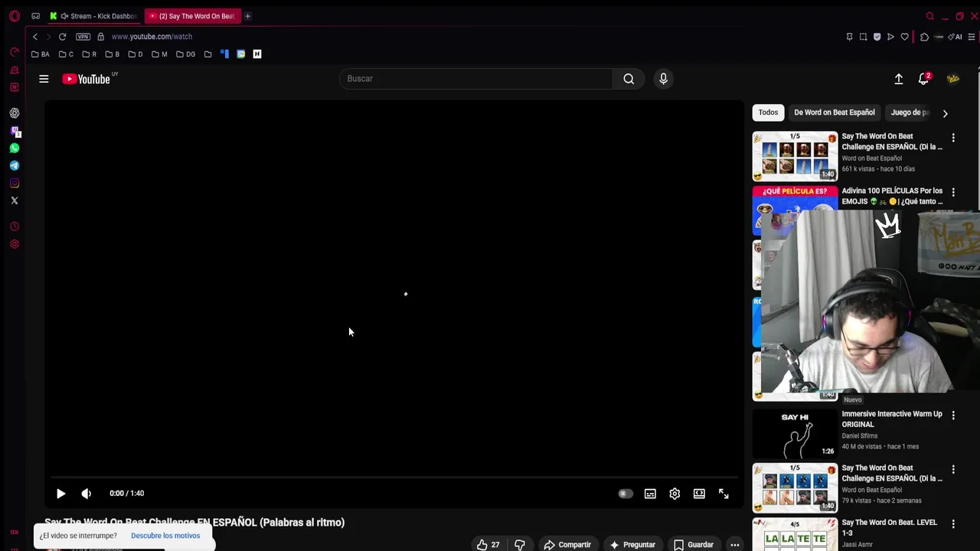The width and height of the screenshot is (980, 551).
Task: Go back in browser history
Action: point(34,37)
